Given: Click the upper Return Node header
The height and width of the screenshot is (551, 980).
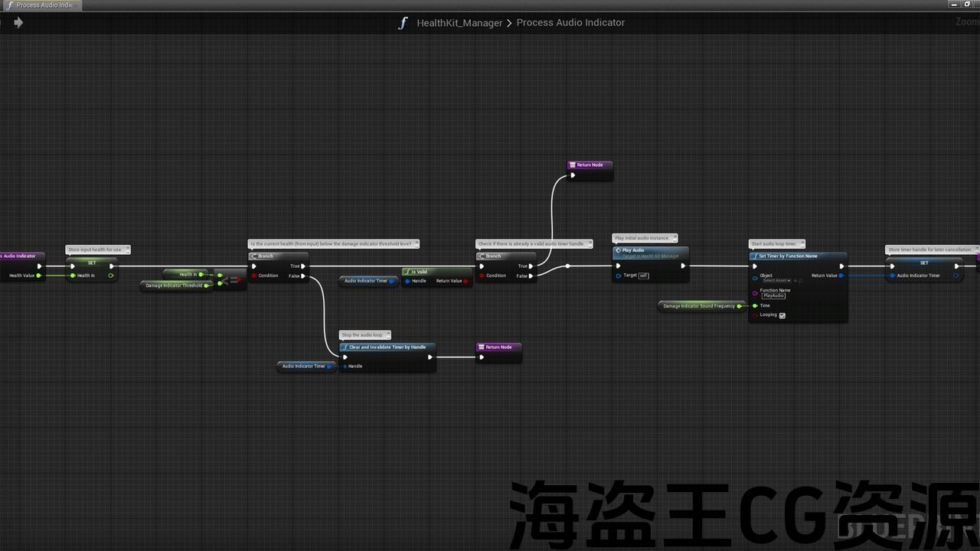Looking at the screenshot, I should pos(590,165).
